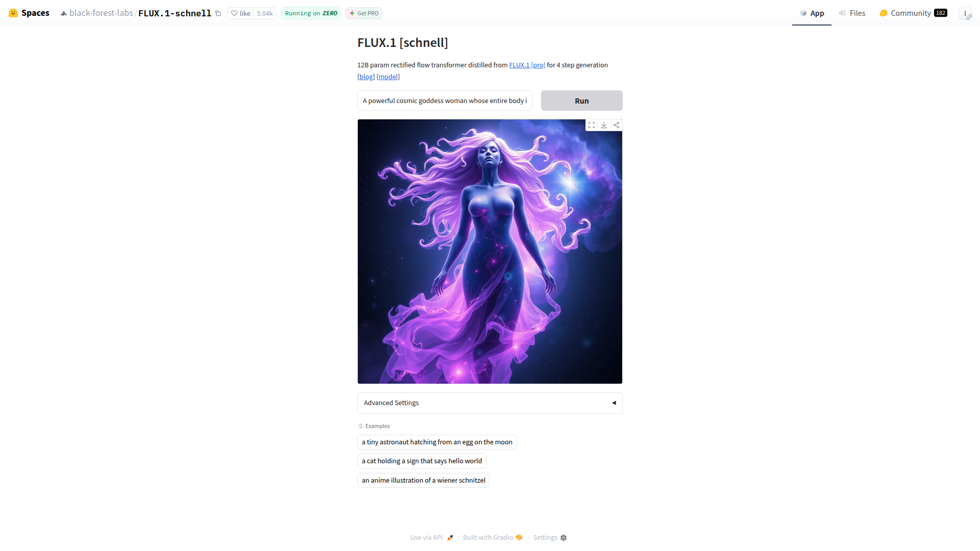The height and width of the screenshot is (551, 980).
Task: Share the generated image
Action: (x=616, y=125)
